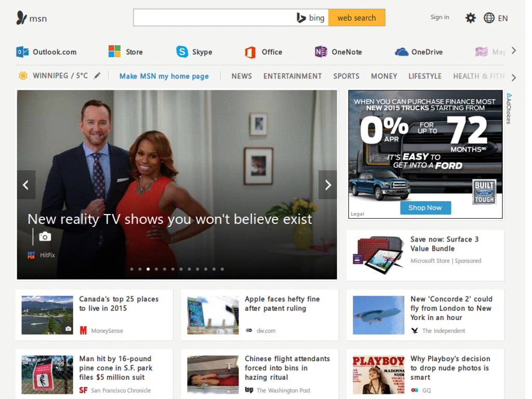Open Playboy's decision article
Viewport: 532px width, 399px height.
coord(450,368)
